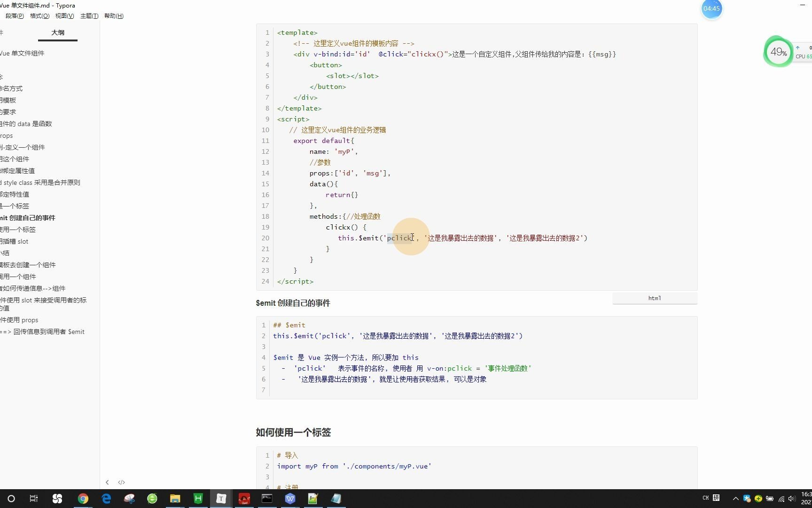This screenshot has height=508, width=812.
Task: Open Task View from the taskbar
Action: point(33,499)
